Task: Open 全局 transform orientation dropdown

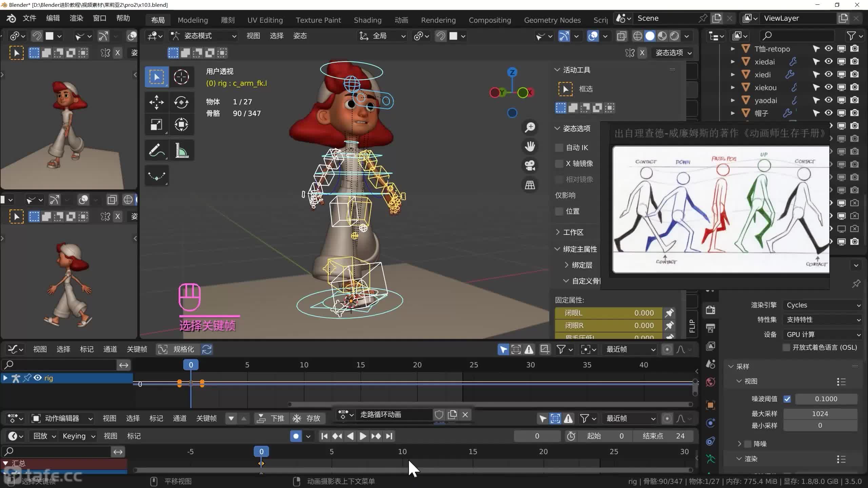Action: [382, 36]
